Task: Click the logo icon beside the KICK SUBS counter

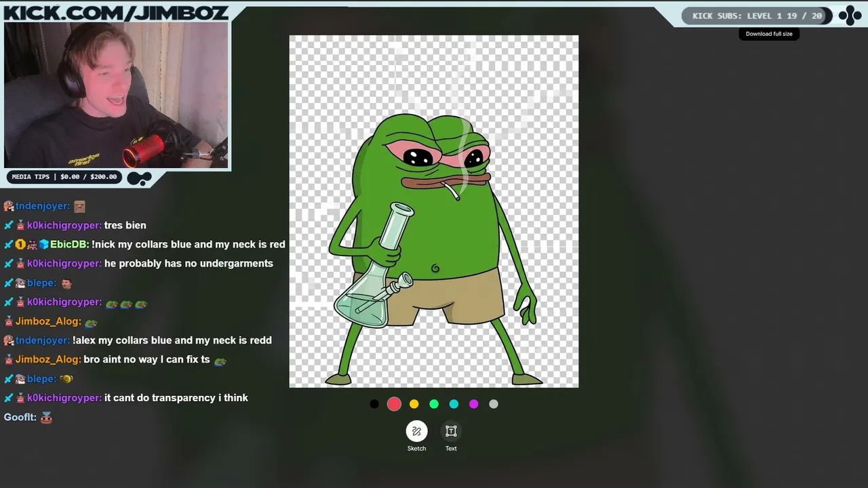Action: (850, 16)
